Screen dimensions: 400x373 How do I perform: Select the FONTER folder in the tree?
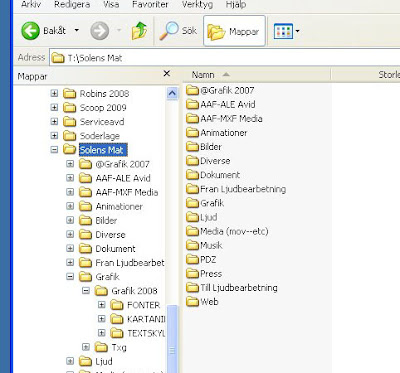point(144,305)
